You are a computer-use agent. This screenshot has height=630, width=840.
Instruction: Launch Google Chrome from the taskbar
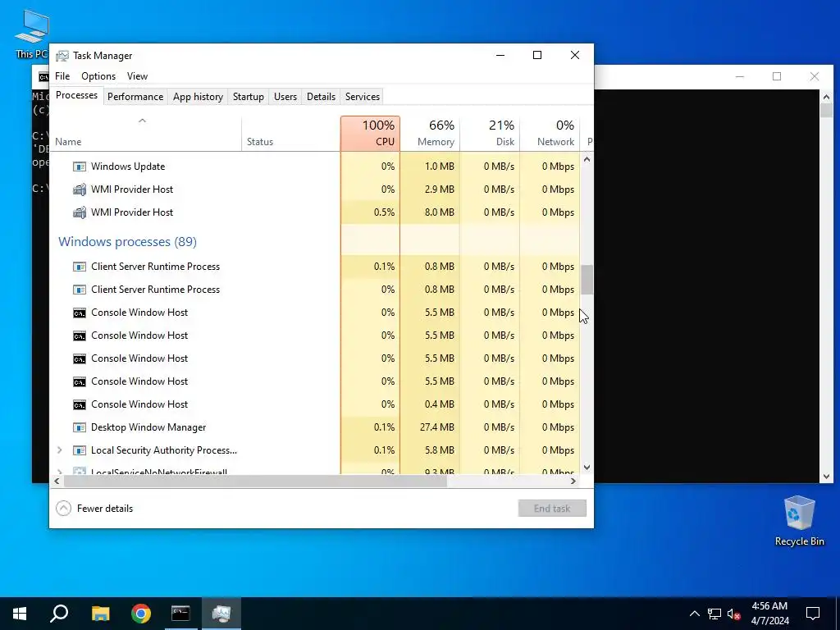pos(141,614)
